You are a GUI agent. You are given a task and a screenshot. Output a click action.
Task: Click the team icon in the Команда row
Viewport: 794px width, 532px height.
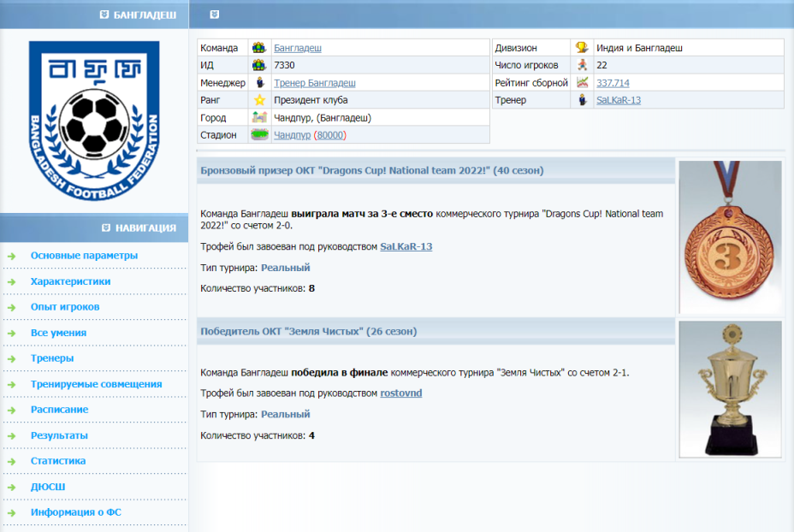pos(259,48)
